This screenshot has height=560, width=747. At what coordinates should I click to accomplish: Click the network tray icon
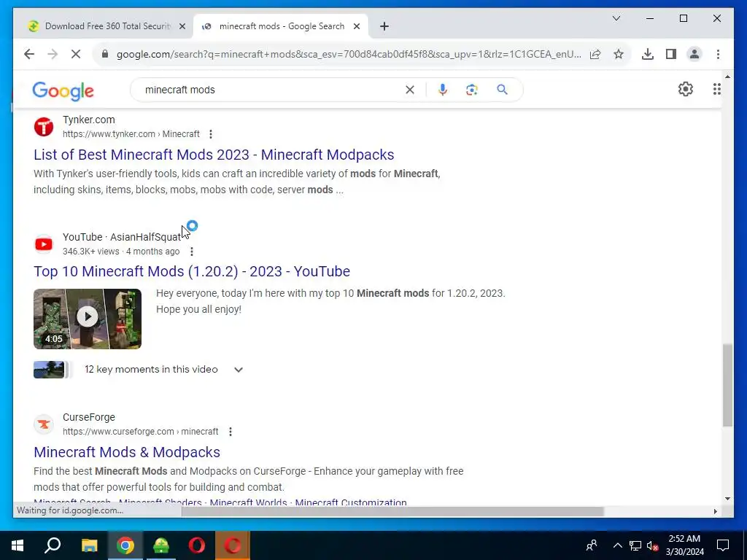pos(635,545)
